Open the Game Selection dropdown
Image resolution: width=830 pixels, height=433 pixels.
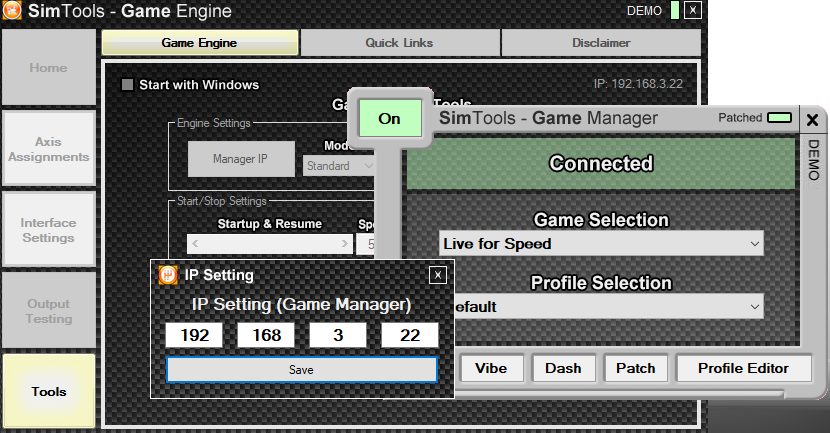[x=601, y=243]
